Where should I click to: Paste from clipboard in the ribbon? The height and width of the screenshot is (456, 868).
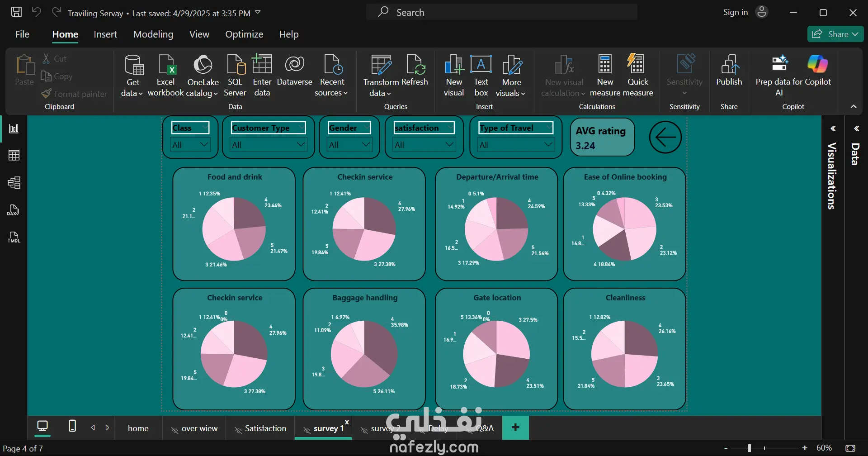pyautogui.click(x=24, y=70)
